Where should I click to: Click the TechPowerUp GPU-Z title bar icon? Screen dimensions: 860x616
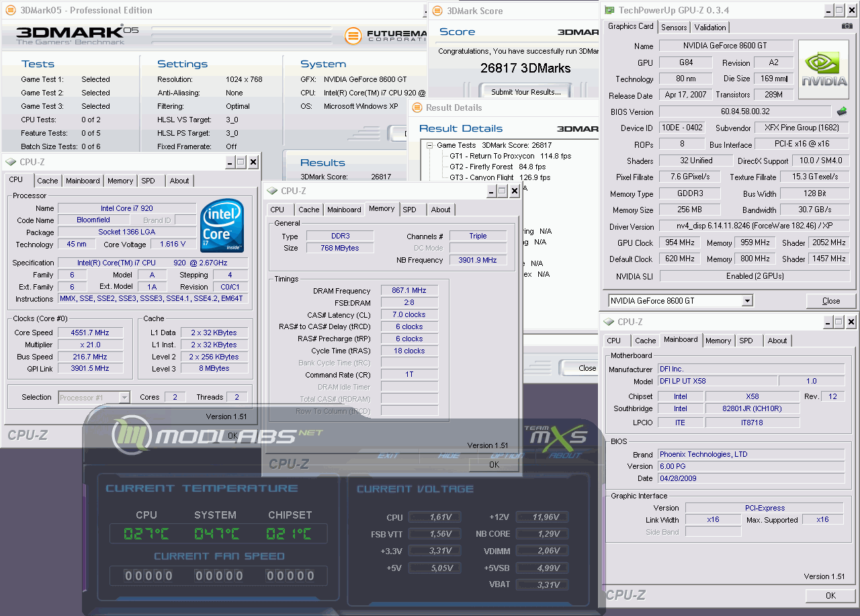point(609,10)
